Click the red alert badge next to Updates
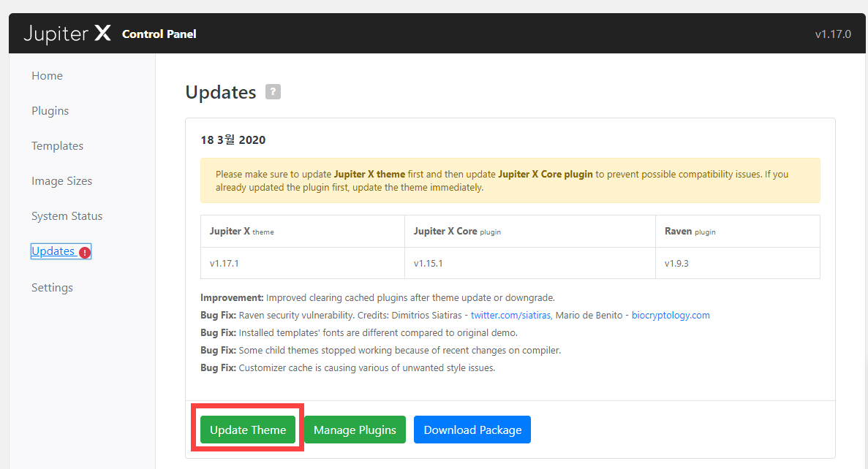This screenshot has height=469, width=868. tap(84, 253)
